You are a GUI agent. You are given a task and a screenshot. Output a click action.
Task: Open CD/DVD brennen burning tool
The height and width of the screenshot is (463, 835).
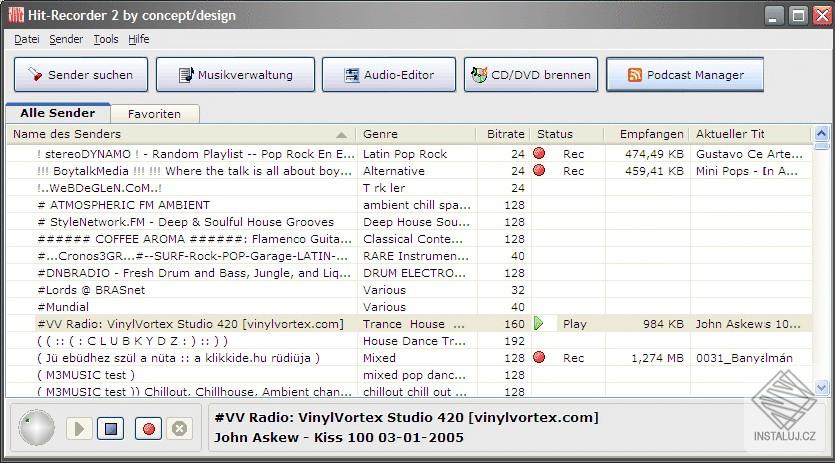(x=531, y=75)
